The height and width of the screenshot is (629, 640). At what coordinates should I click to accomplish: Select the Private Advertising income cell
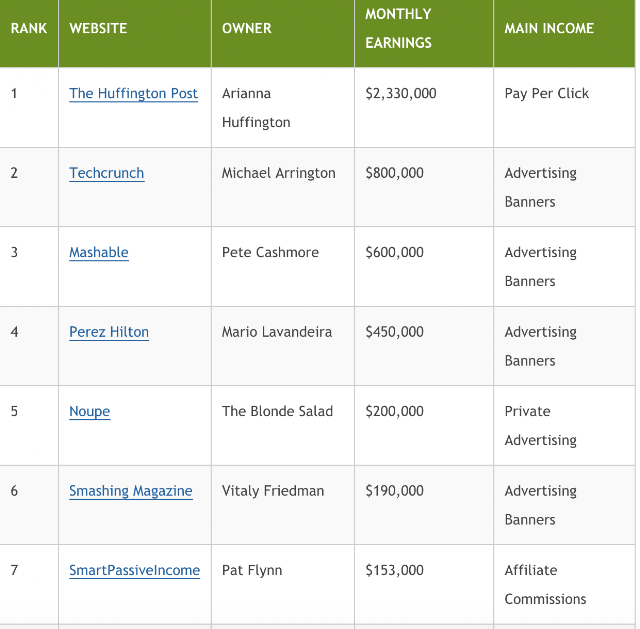point(564,425)
